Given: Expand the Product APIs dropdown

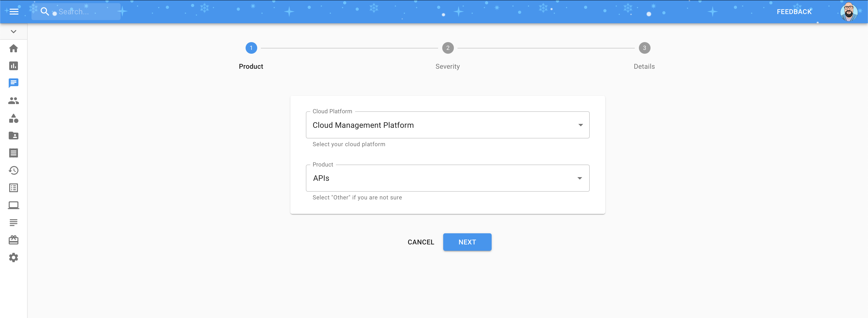Looking at the screenshot, I should coord(448,178).
